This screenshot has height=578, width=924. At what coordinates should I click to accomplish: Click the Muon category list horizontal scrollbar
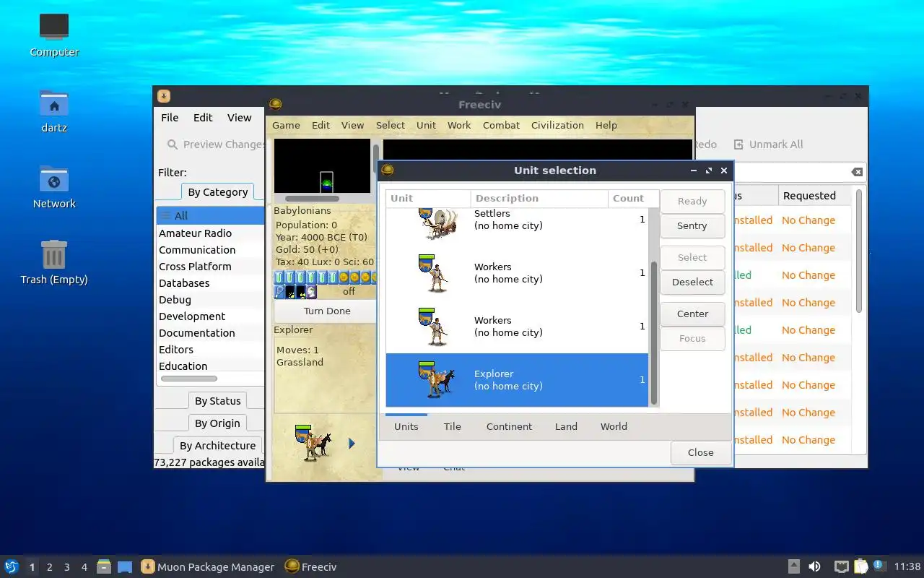point(189,379)
